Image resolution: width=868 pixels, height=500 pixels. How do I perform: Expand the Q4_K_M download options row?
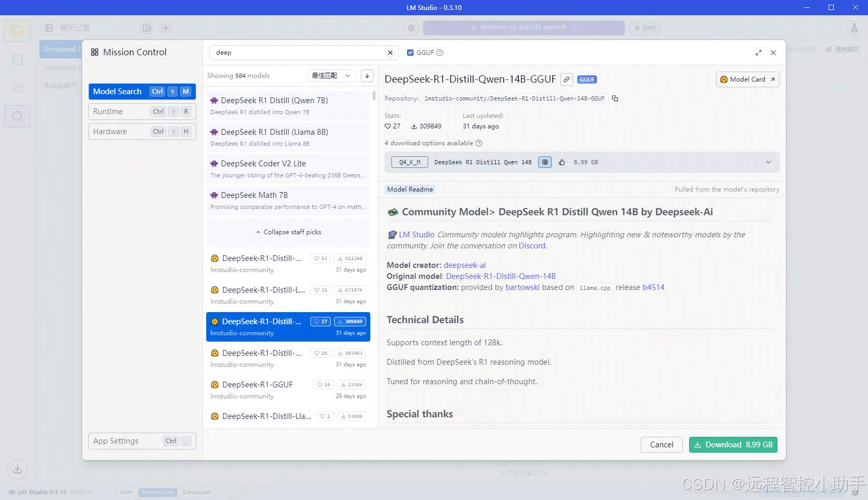(x=582, y=162)
